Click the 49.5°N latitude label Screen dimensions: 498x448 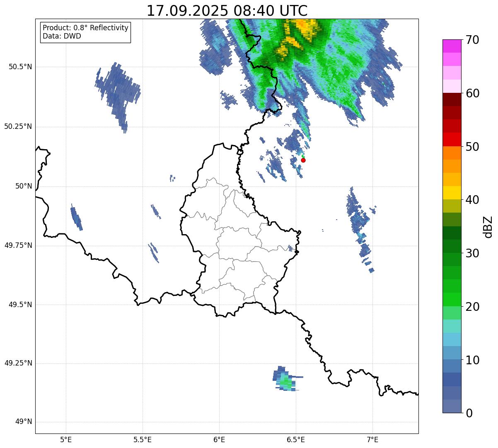(x=20, y=305)
